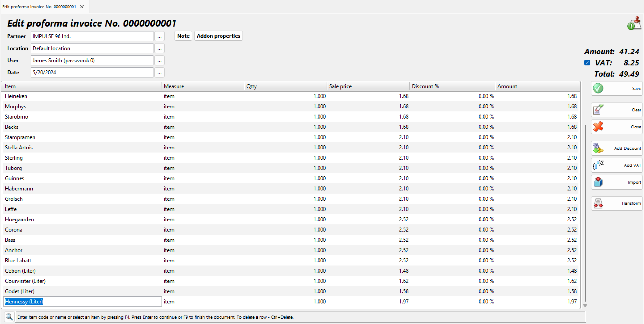Screen dimensions: 644x324
Task: Click the Note button
Action: (x=183, y=36)
